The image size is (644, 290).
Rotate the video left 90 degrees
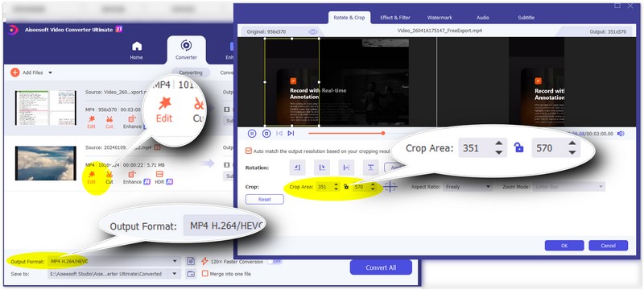297,168
